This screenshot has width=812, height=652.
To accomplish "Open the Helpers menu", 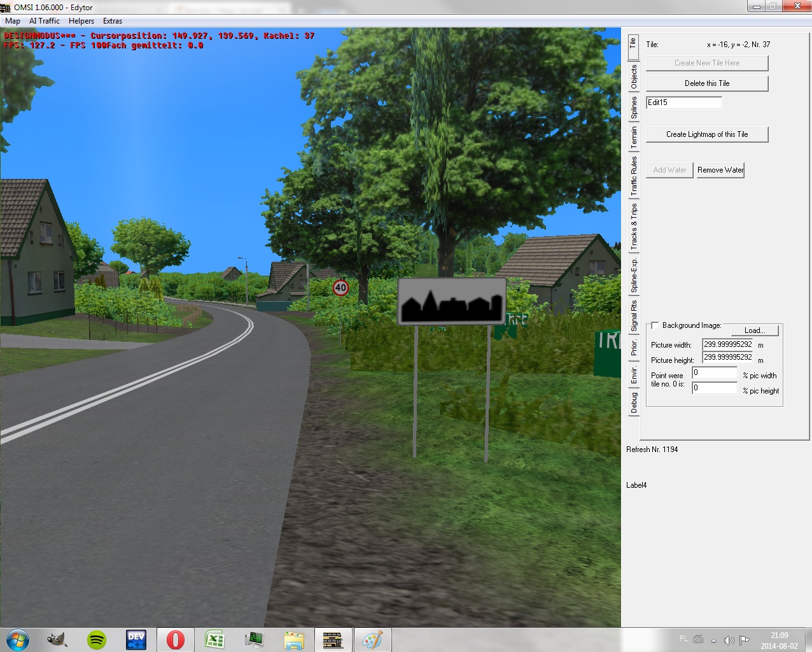I will click(x=81, y=21).
